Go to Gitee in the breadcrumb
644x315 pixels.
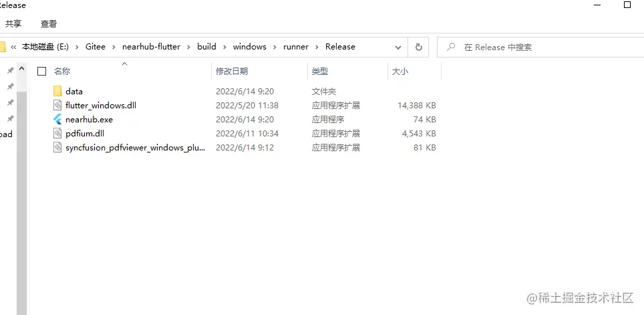click(x=96, y=47)
